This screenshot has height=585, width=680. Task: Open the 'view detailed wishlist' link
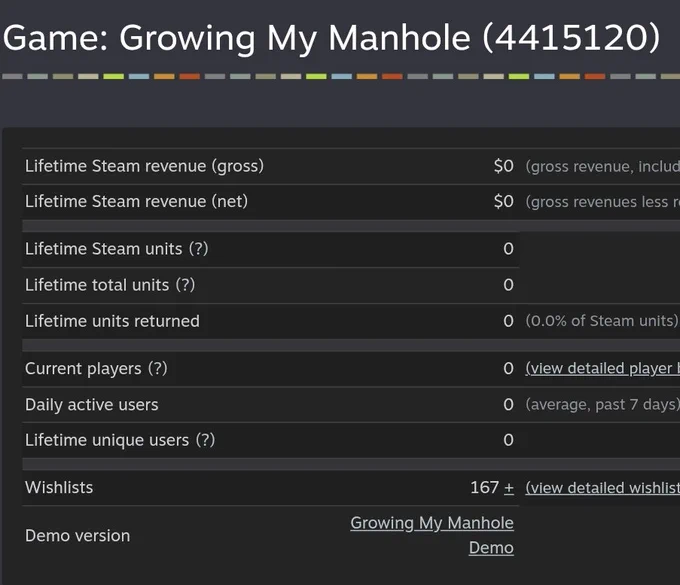pos(602,488)
